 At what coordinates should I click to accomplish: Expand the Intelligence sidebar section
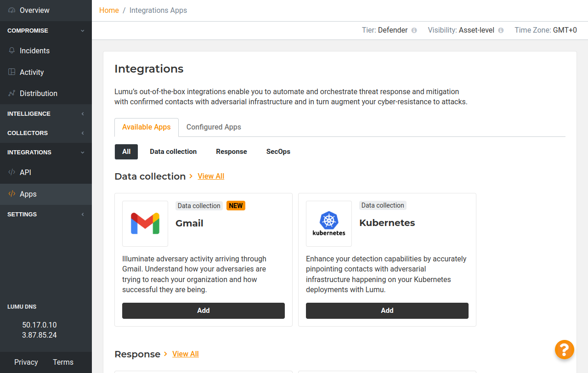pos(83,114)
